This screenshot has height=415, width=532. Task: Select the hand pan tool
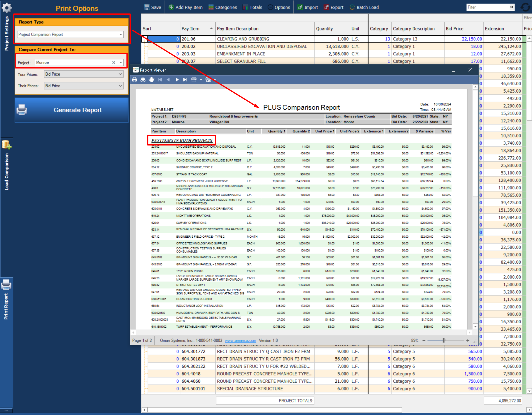(151, 80)
